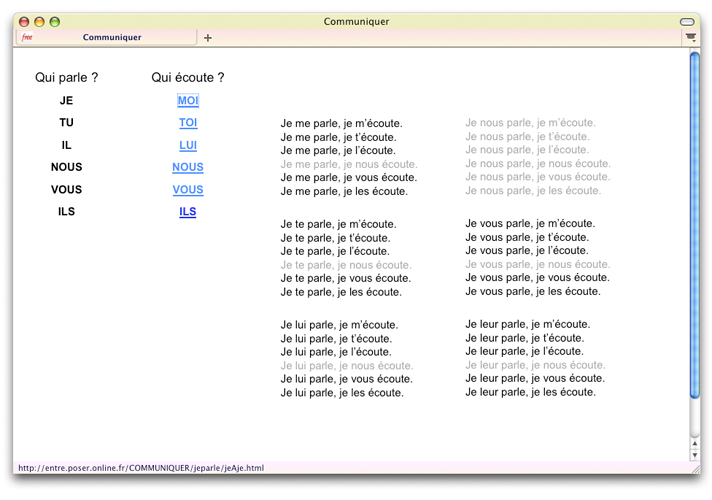Click 'Je vous parle, je vous écoute.' sentence
712x500 pixels.
pyautogui.click(x=537, y=277)
